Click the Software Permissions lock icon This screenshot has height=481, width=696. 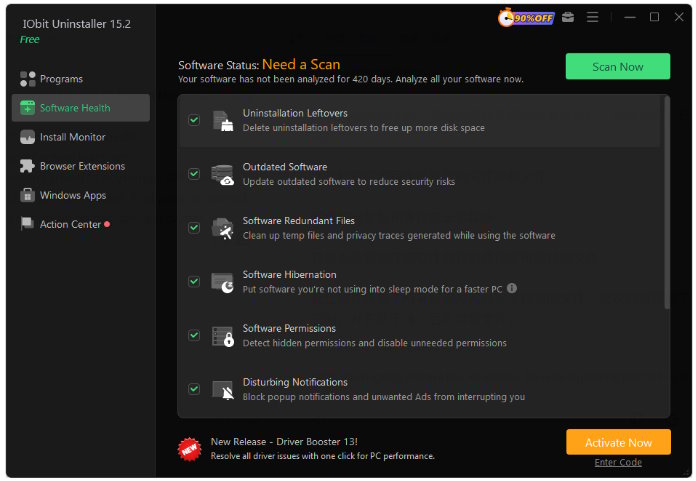[223, 336]
